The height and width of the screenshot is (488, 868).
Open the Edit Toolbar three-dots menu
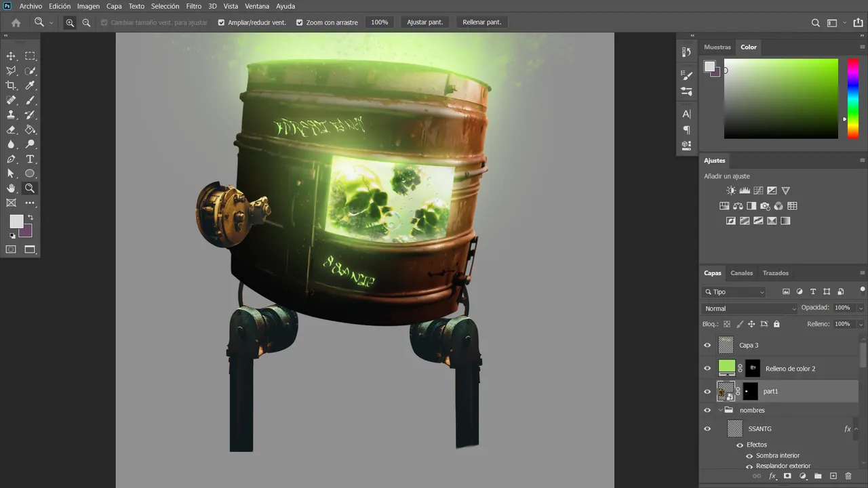coord(30,203)
